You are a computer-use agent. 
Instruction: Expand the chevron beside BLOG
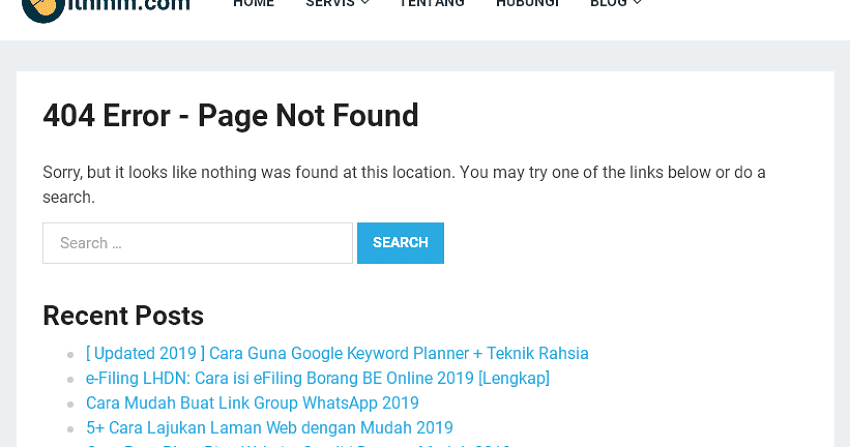pos(638,4)
